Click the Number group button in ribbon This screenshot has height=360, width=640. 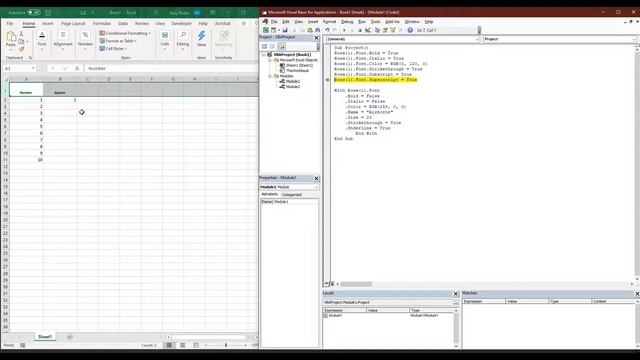(x=85, y=40)
